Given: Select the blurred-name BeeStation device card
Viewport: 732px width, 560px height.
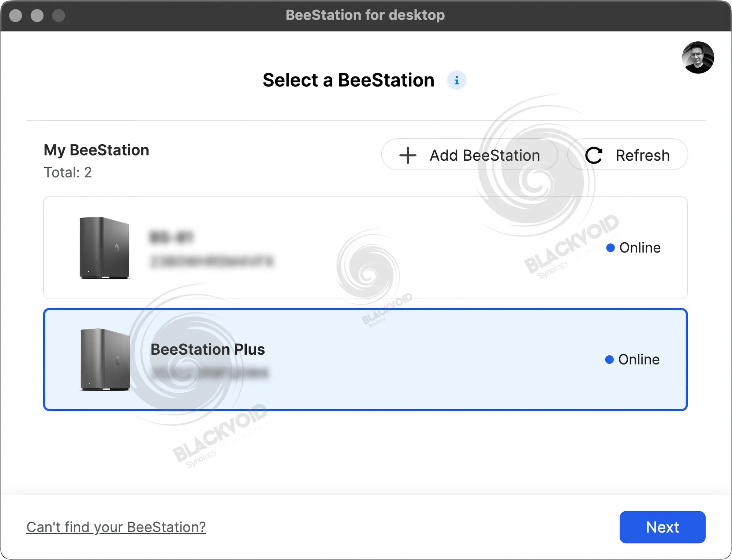Looking at the screenshot, I should click(x=365, y=248).
